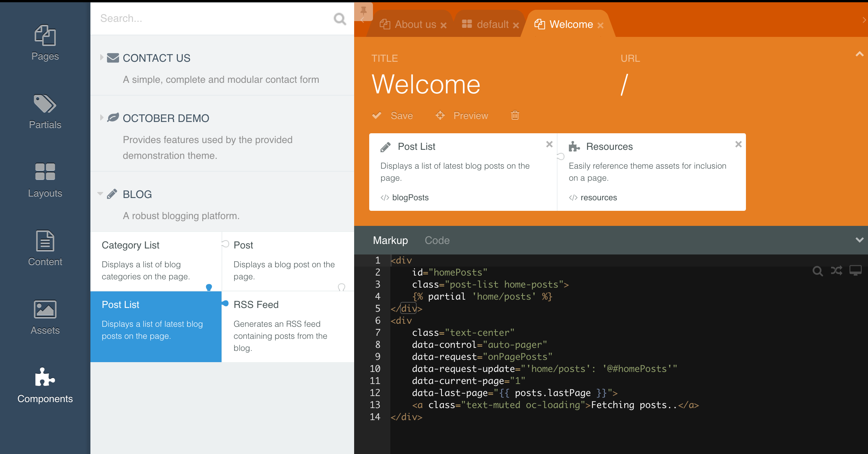This screenshot has width=868, height=454.
Task: Click the trash delete page icon
Action: 515,115
